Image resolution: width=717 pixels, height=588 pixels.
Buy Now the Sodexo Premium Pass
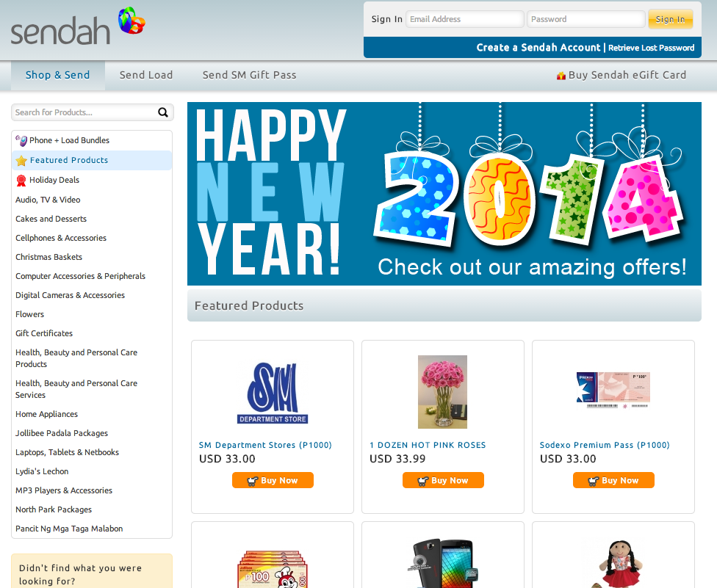(613, 480)
